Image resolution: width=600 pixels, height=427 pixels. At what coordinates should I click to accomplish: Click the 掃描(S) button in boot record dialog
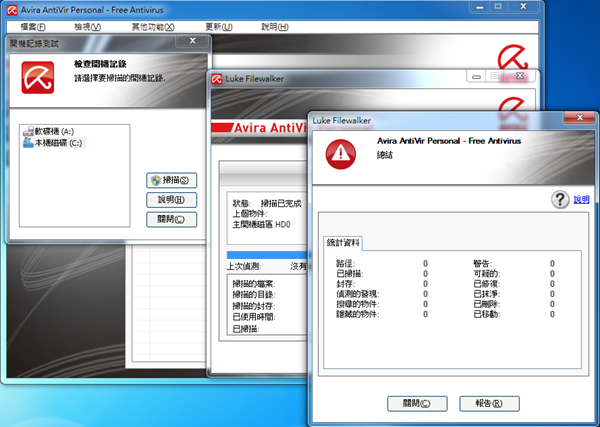pos(171,180)
